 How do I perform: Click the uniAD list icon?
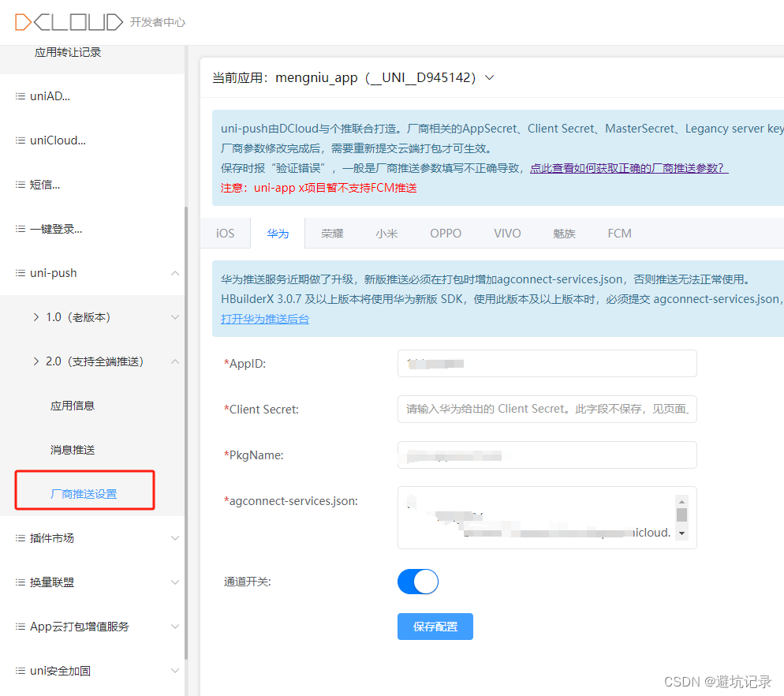pyautogui.click(x=20, y=96)
